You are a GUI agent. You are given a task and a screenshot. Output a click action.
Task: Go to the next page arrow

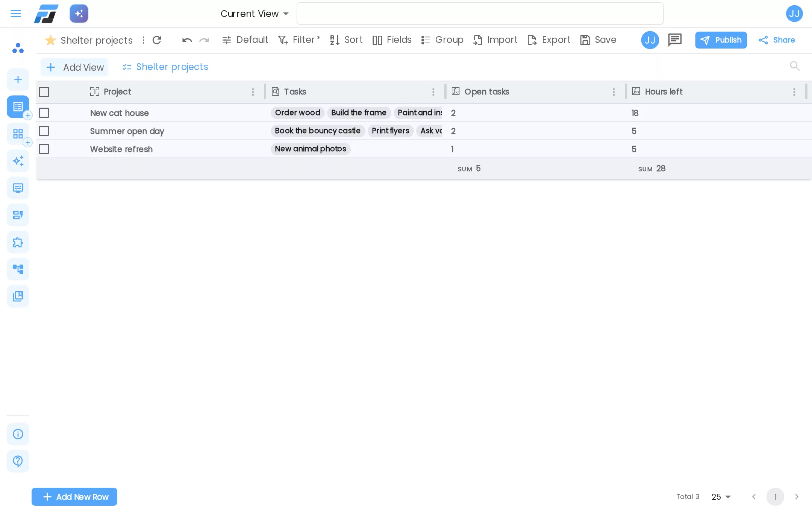coord(797,497)
